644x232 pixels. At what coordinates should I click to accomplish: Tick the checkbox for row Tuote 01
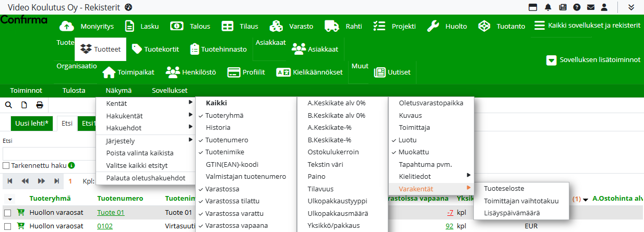7,213
